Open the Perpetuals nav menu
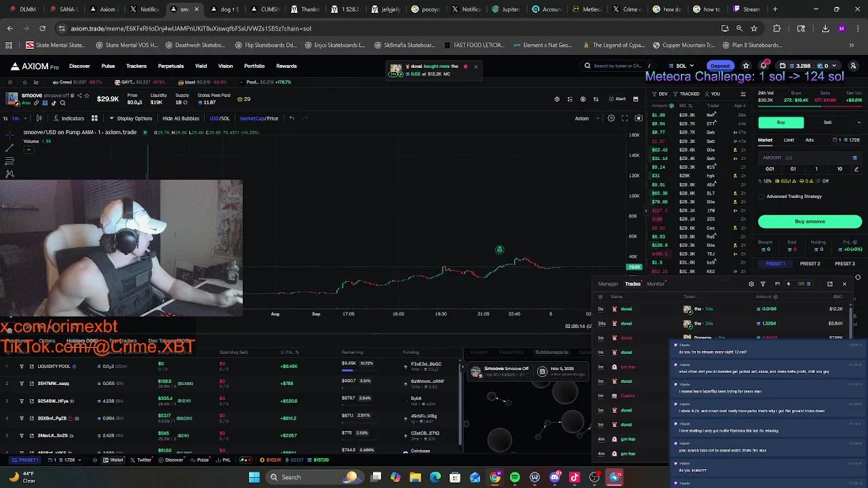Screen dimensions: 868x488 [171, 66]
